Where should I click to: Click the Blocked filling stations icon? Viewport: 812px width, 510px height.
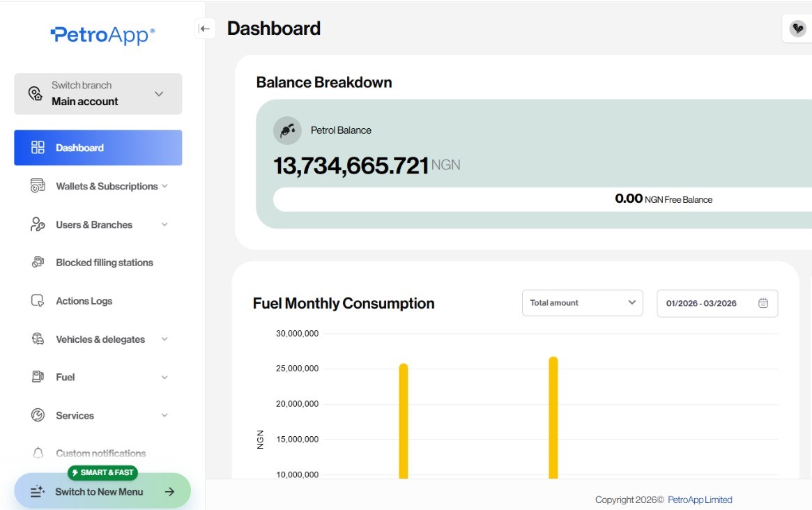click(38, 263)
